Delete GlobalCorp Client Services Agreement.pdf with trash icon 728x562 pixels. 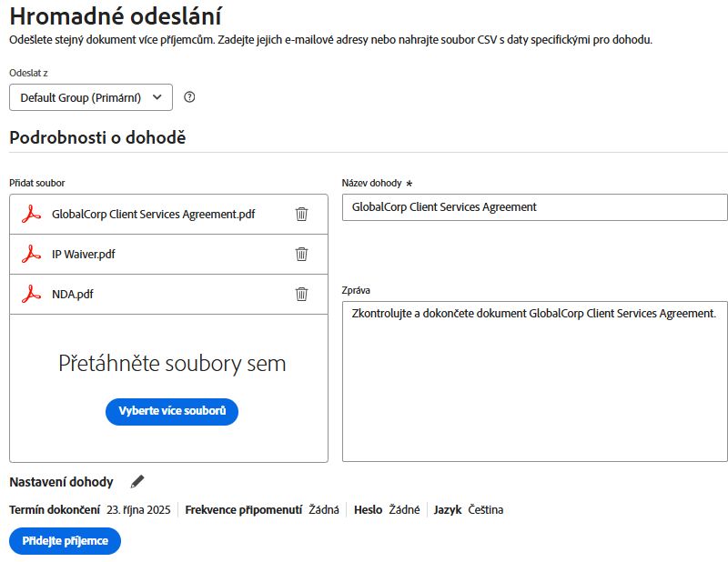point(301,215)
